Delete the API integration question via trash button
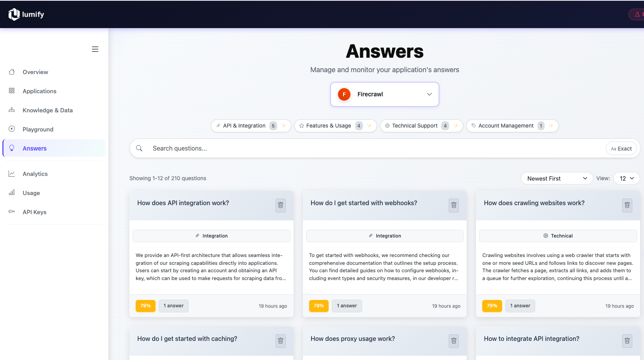644x360 pixels. coord(280,205)
